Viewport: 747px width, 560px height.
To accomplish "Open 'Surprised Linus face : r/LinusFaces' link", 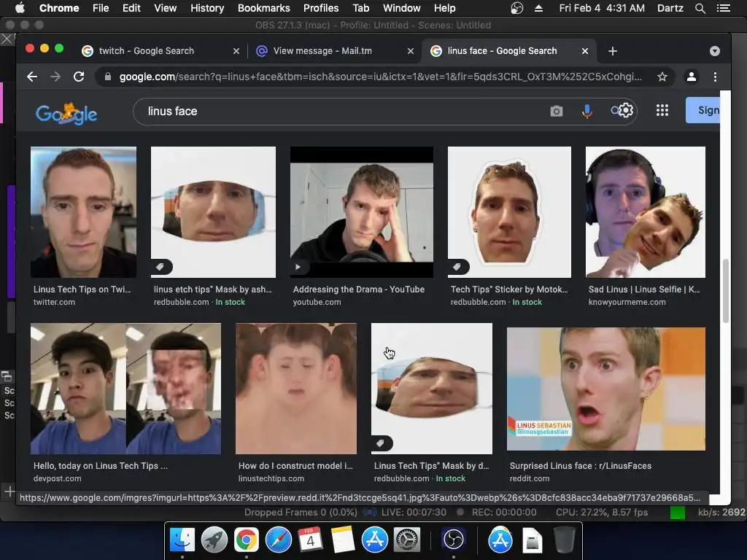I will [581, 466].
